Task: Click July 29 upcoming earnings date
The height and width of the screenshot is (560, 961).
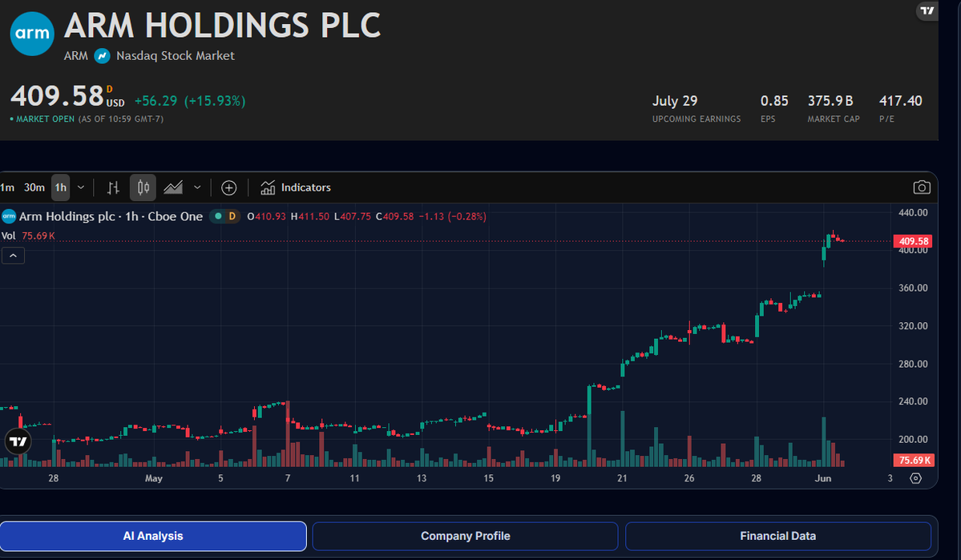Action: point(675,101)
